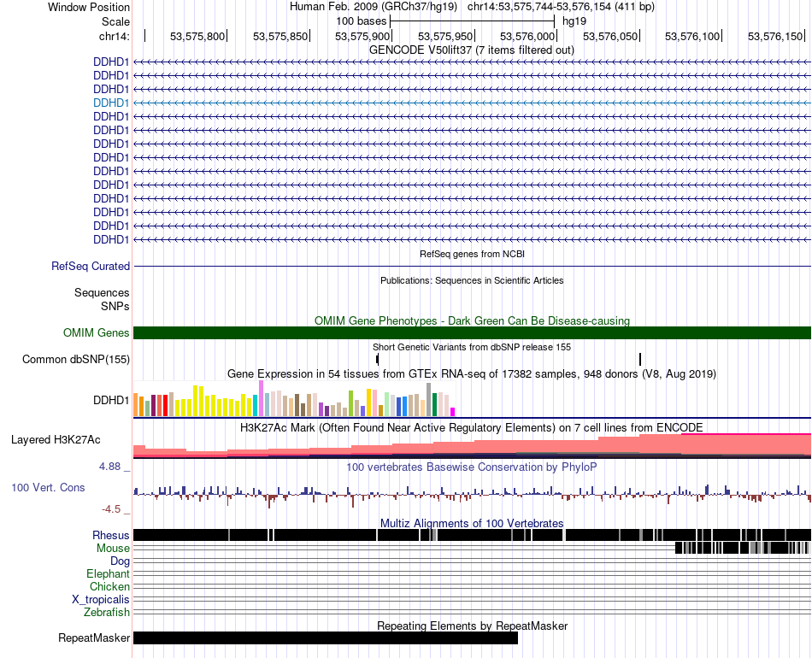
Task: Click the tallest violet bar in GTEx chart
Action: pyautogui.click(x=262, y=398)
